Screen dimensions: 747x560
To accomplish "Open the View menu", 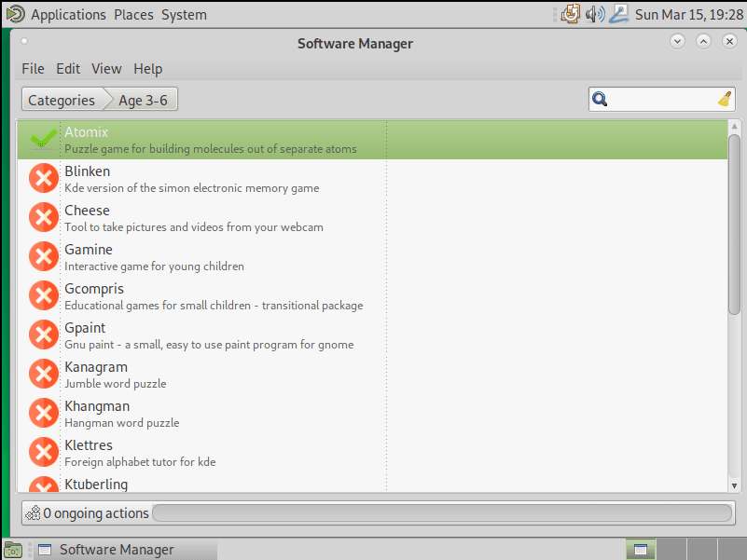I will [106, 69].
